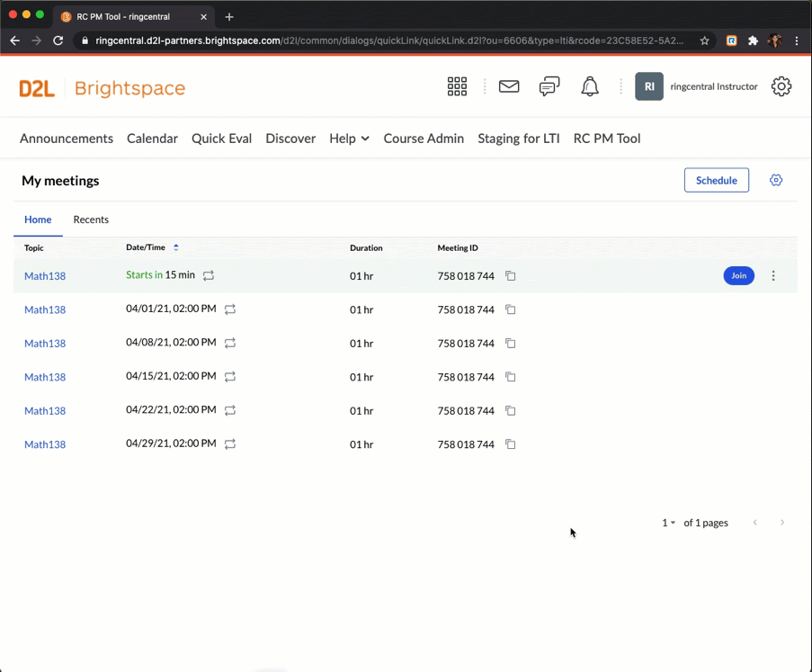Open the page number dropdown

point(668,523)
